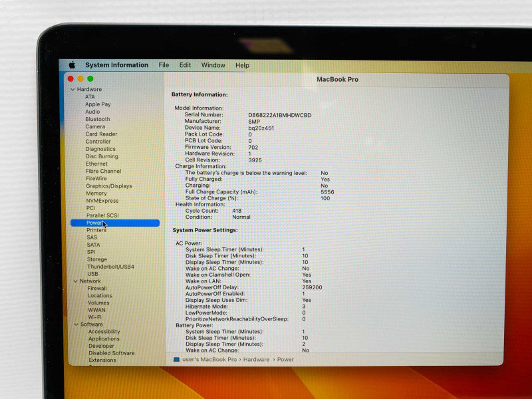Select Locations under Network

click(100, 295)
